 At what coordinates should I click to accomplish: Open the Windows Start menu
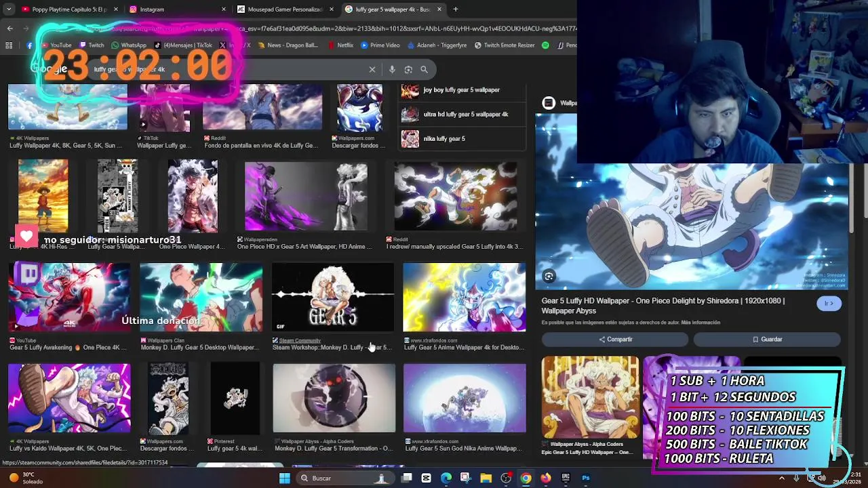[285, 478]
